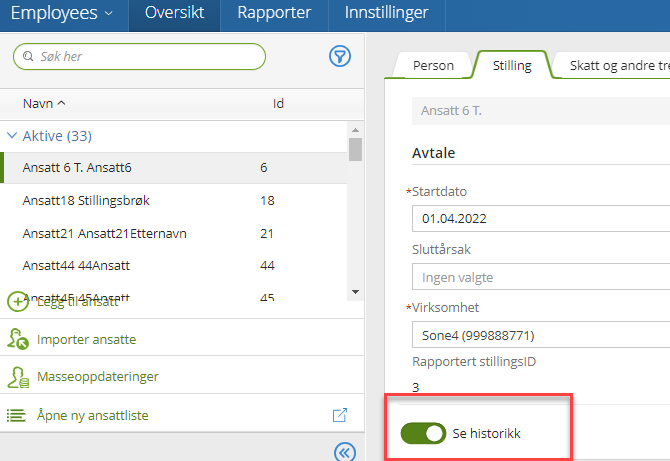
Task: Toggle the Se historikk switch
Action: click(423, 433)
